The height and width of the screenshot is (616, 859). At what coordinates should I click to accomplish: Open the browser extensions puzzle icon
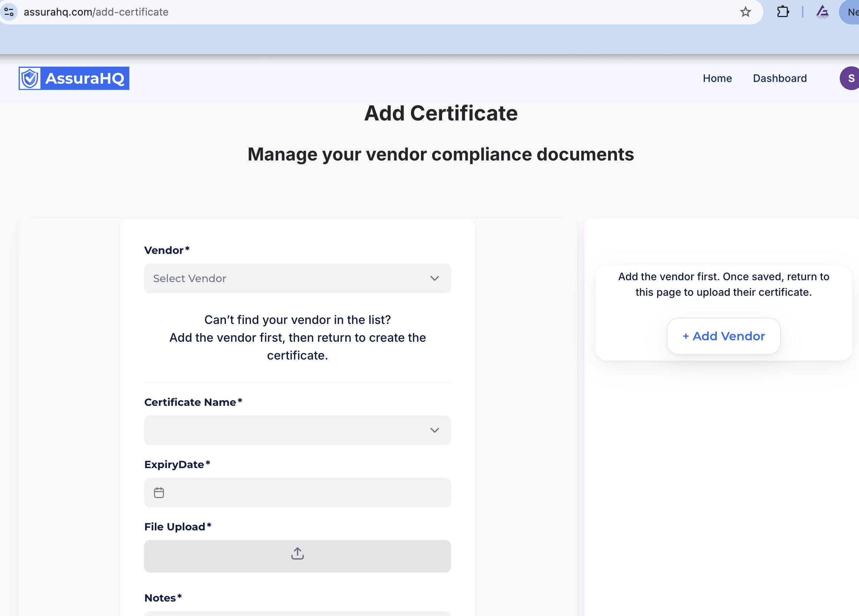783,12
